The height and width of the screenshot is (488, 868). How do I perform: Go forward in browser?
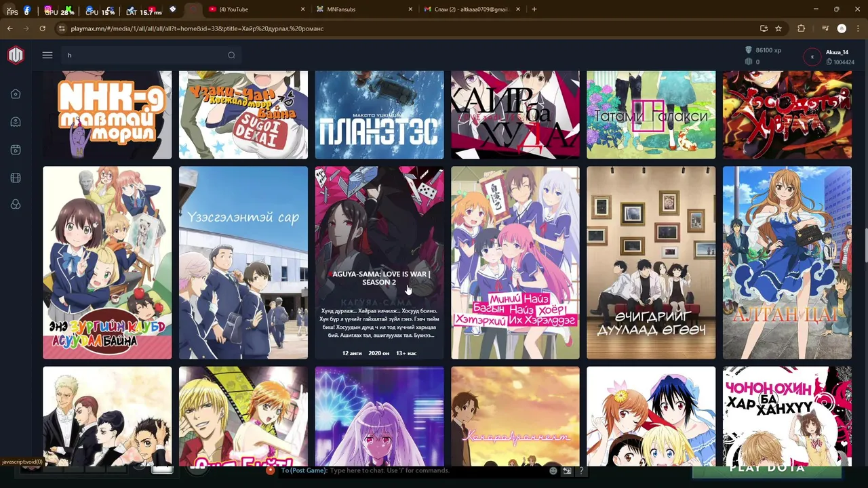[x=26, y=28]
